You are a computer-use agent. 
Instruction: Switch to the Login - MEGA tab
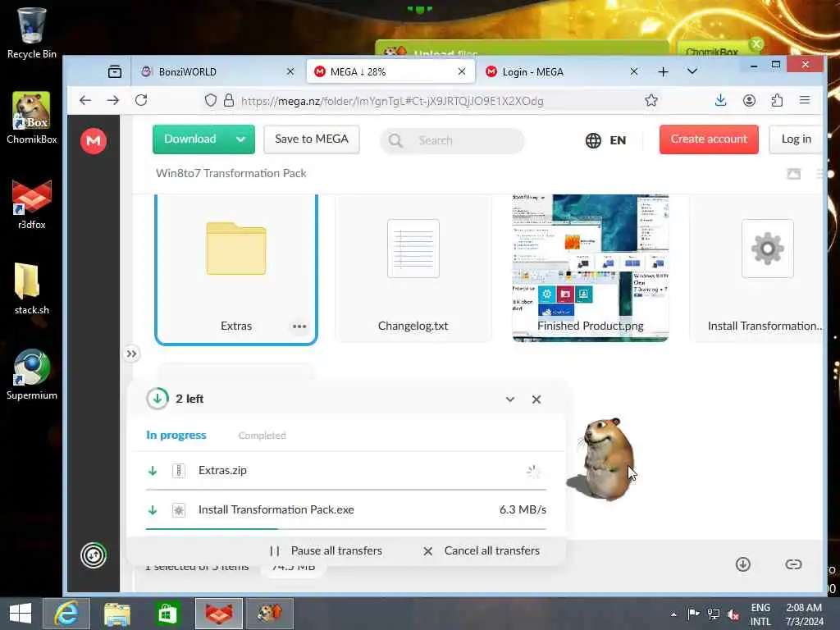pyautogui.click(x=562, y=72)
